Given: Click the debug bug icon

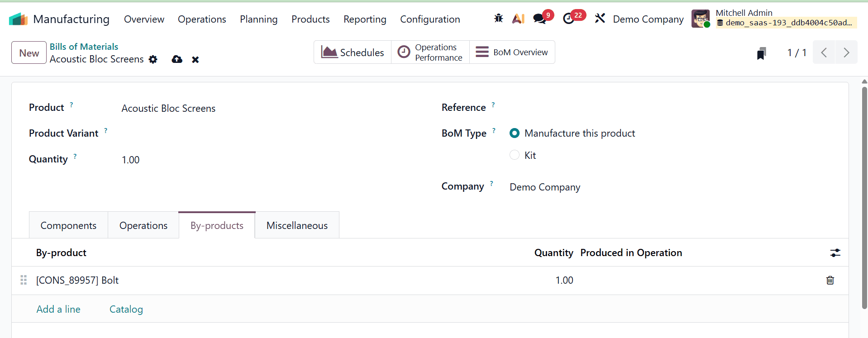Looking at the screenshot, I should point(498,19).
